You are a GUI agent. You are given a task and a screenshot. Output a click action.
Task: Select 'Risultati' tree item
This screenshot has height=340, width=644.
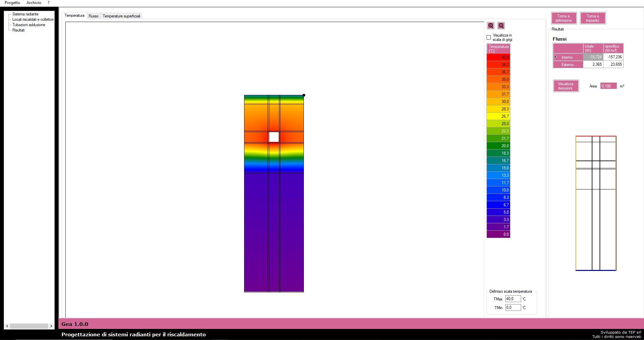[18, 30]
